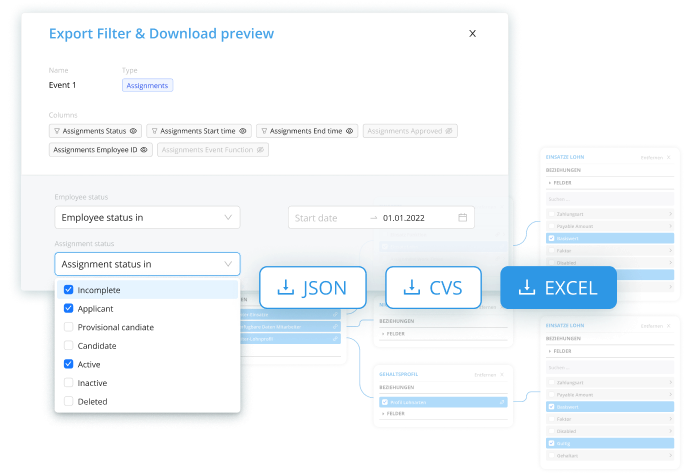Viewport: 700px width, 475px height.
Task: Hide Assignments Status column via eye icon
Action: [x=133, y=131]
